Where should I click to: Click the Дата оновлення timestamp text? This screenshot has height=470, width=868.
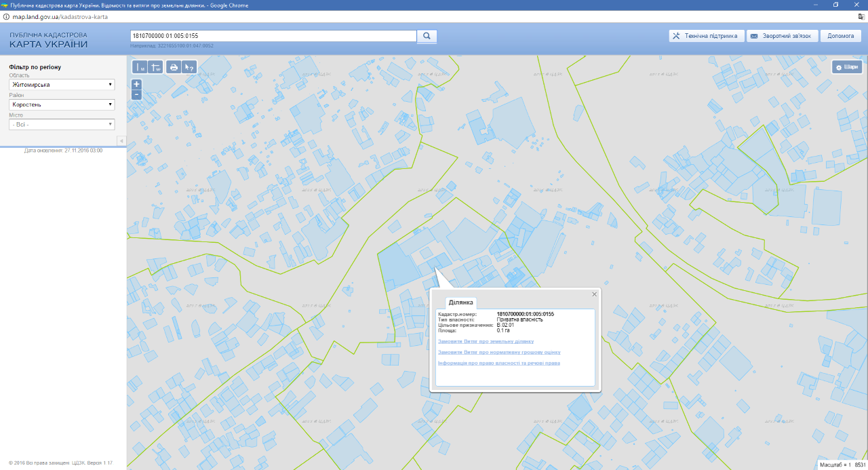[x=63, y=151]
